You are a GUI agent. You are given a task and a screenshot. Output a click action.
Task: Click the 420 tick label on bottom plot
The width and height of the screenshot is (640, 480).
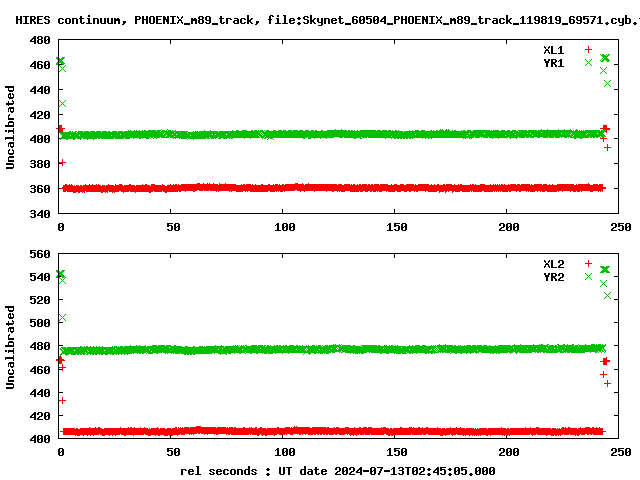click(x=40, y=416)
